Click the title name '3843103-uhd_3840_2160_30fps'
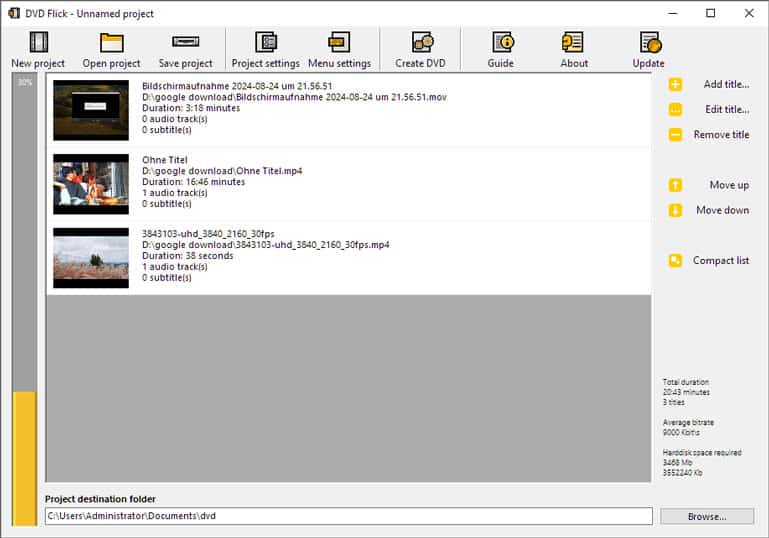Viewport: 769px width, 538px height. point(208,234)
